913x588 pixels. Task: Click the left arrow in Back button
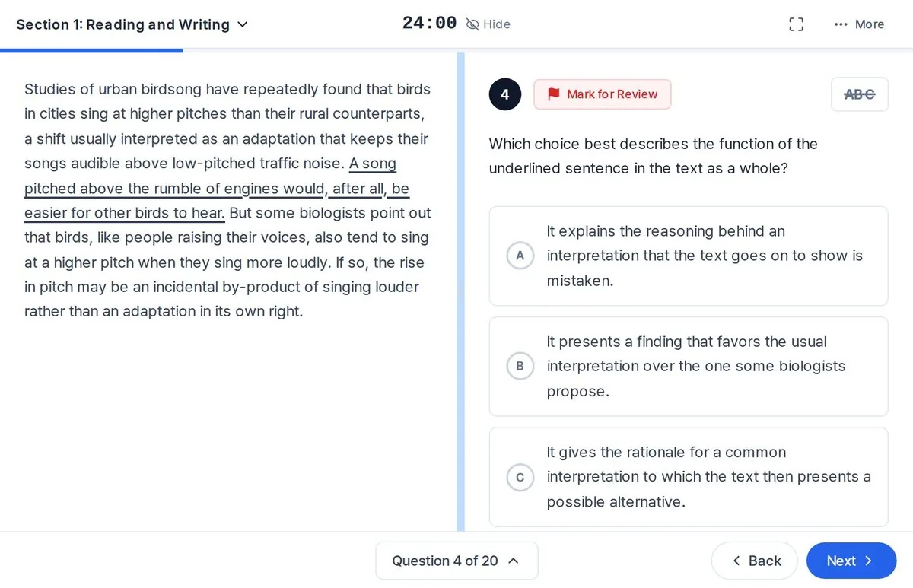click(x=736, y=561)
